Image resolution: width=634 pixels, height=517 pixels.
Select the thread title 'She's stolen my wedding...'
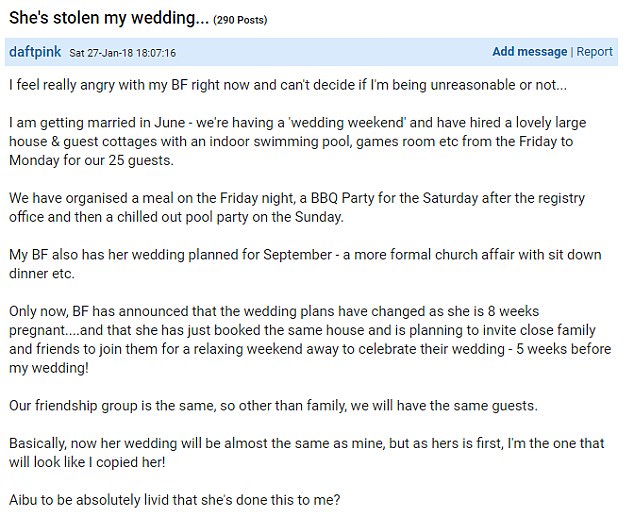click(x=109, y=18)
